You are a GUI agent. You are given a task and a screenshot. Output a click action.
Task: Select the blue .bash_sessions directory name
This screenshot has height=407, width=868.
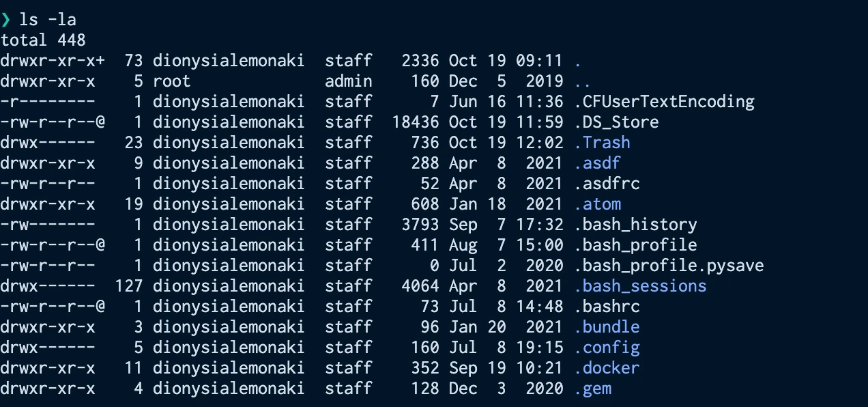[x=640, y=286]
